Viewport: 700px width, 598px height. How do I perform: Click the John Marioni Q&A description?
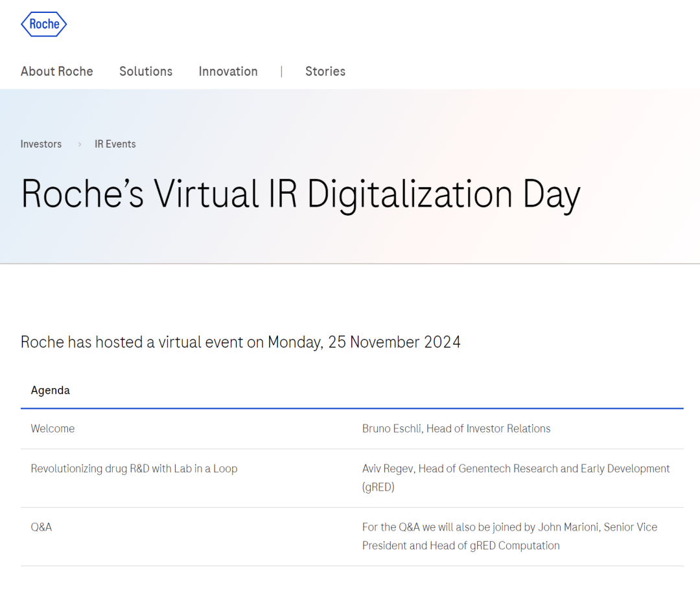tap(509, 536)
